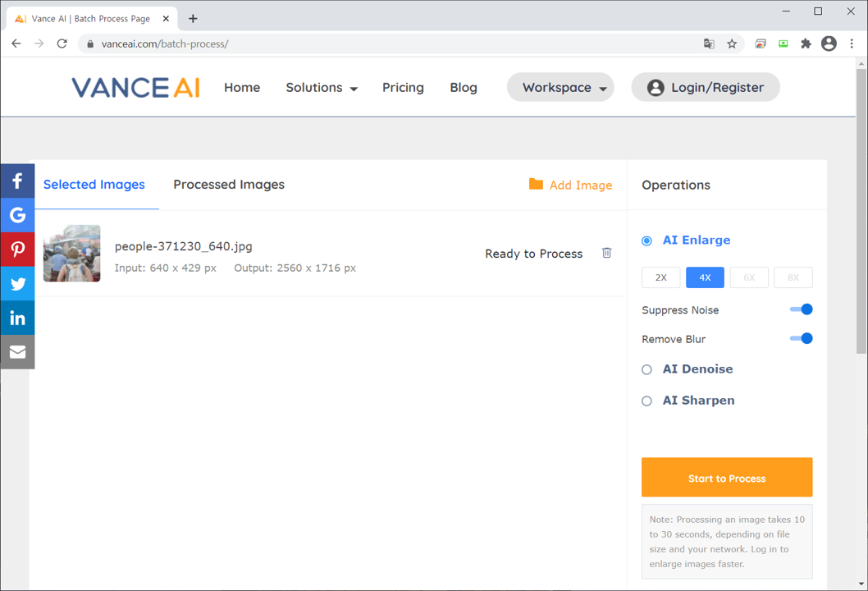Image resolution: width=868 pixels, height=591 pixels.
Task: Switch to the Processed Images tab
Action: click(229, 185)
